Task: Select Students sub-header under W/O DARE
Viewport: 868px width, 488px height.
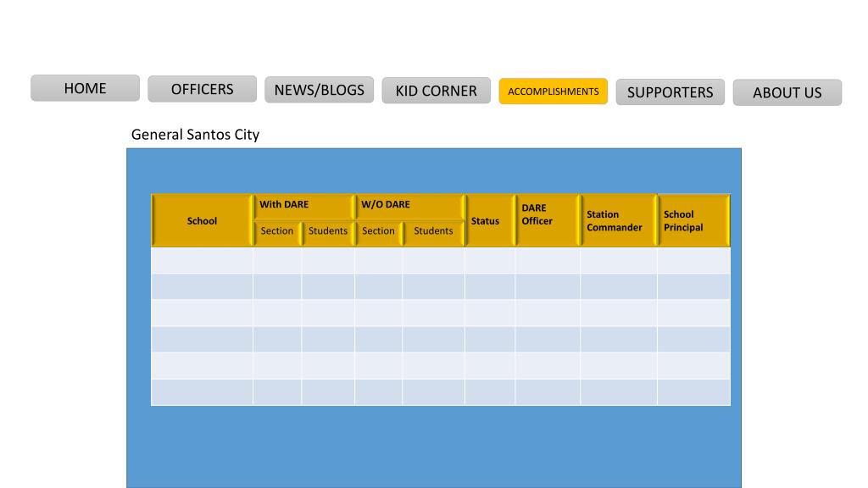Action: coord(433,233)
